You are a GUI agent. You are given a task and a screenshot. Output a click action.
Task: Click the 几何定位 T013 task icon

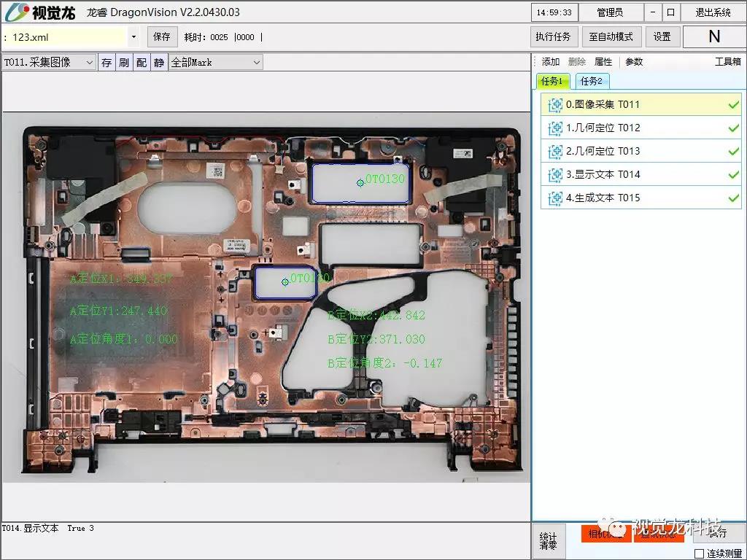tap(555, 152)
